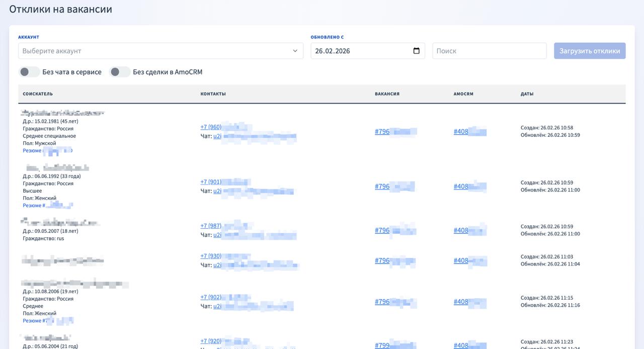Click the 'Даты' column header

[x=527, y=94]
